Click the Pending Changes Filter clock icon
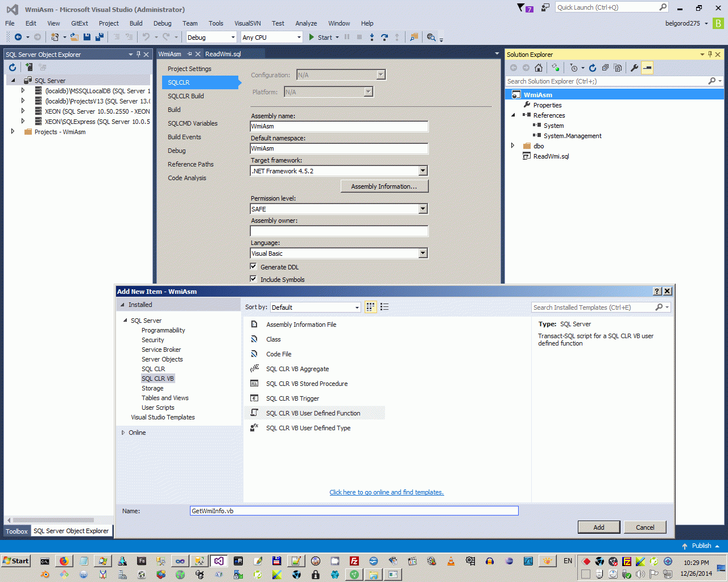Viewport: 728px width, 582px height. click(x=574, y=68)
